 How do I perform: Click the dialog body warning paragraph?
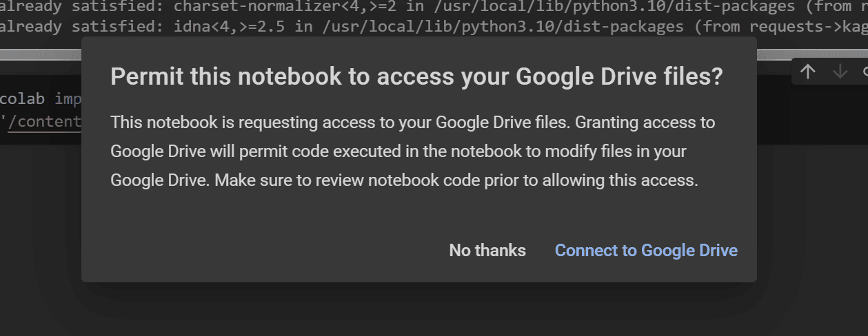[413, 151]
